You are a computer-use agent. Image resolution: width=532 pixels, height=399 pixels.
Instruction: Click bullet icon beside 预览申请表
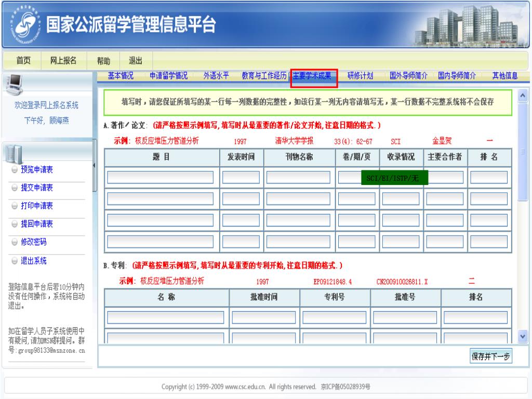coord(15,169)
